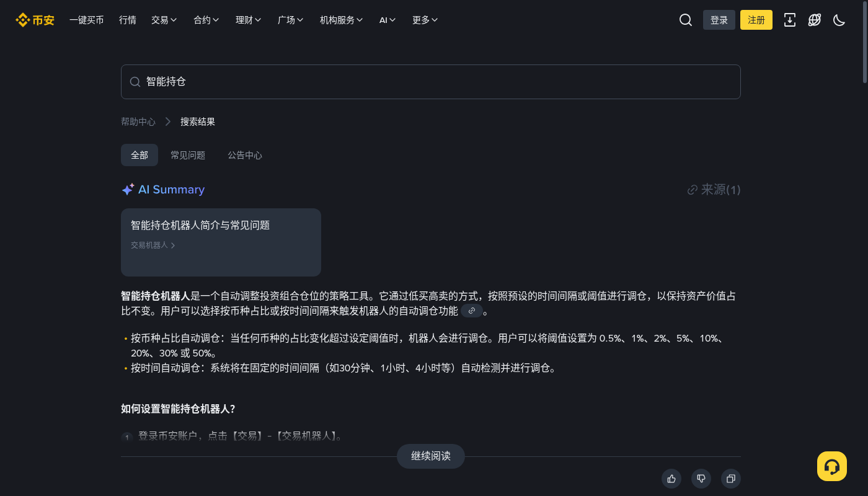Image resolution: width=868 pixels, height=496 pixels.
Task: Select the 全部 results tab
Action: point(139,155)
